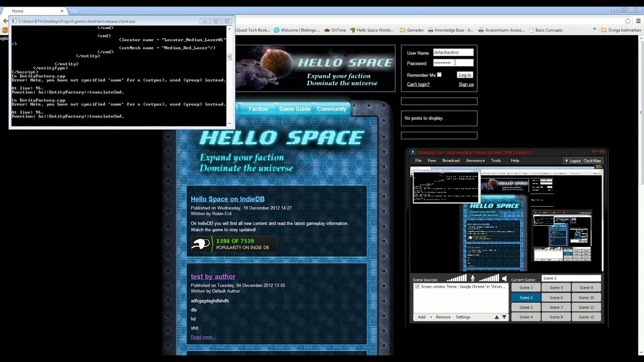Switch to Scene 3

(526, 307)
